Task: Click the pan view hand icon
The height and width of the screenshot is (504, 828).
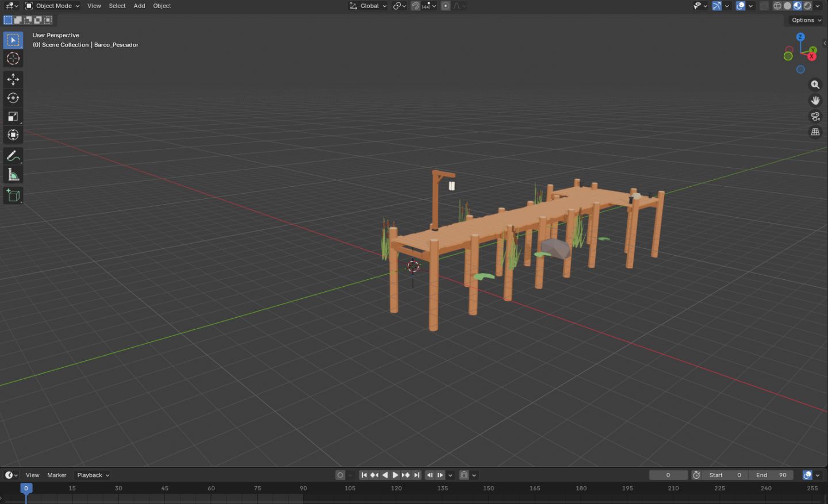Action: (x=815, y=100)
